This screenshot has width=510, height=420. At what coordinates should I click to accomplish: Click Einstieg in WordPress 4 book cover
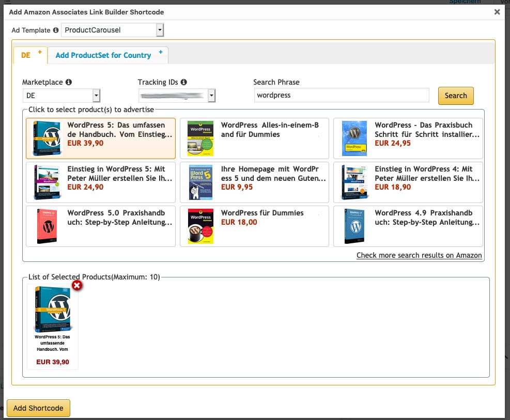pyautogui.click(x=354, y=182)
